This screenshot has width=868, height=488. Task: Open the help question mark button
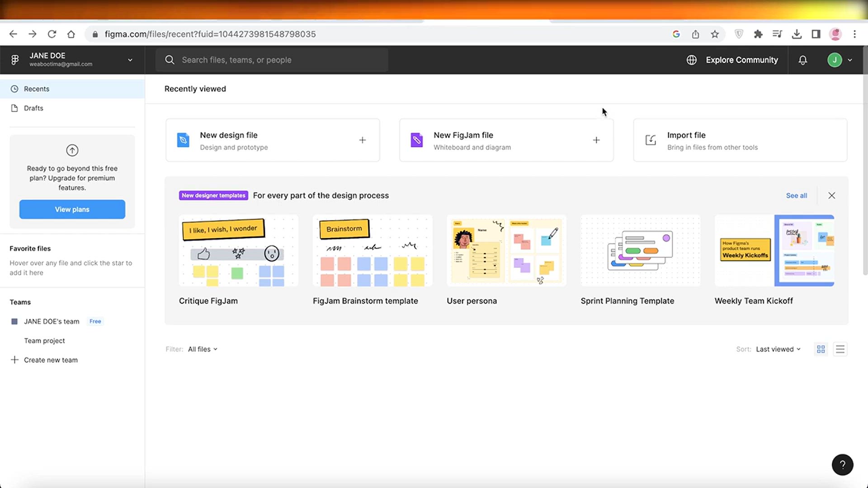coord(843,465)
